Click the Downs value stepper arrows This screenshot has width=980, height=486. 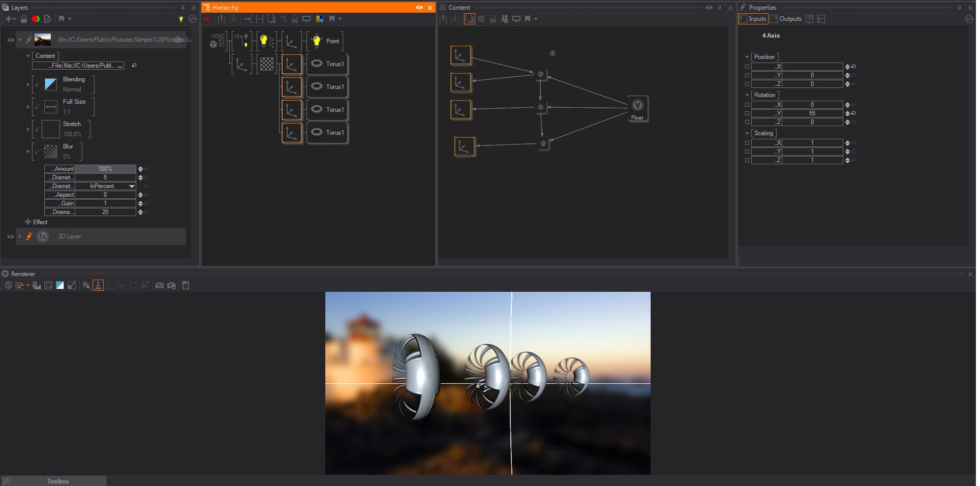click(140, 212)
